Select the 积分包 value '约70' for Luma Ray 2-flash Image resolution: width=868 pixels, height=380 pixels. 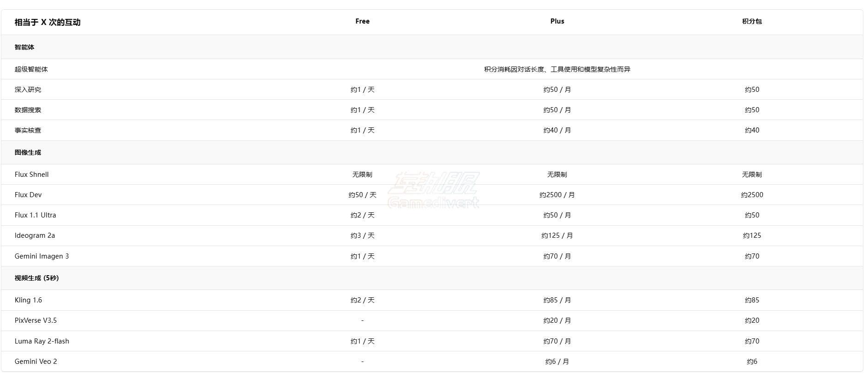pyautogui.click(x=752, y=341)
